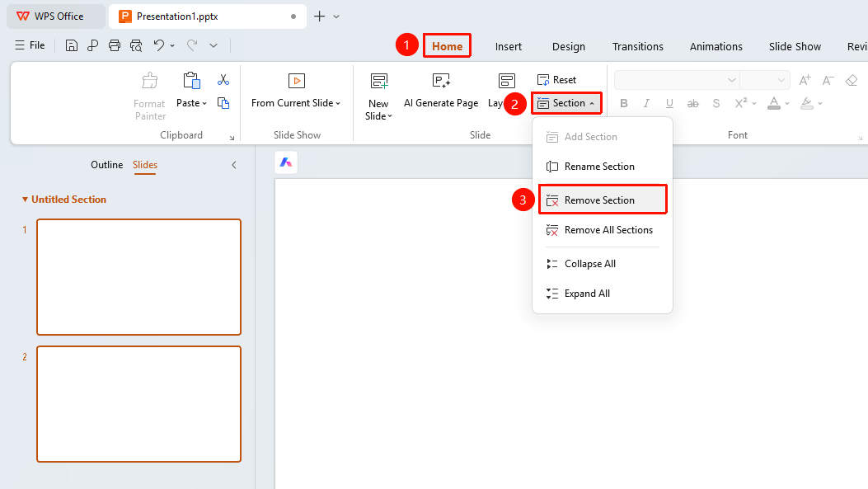
Task: Select the Format Painter tool
Action: click(149, 97)
